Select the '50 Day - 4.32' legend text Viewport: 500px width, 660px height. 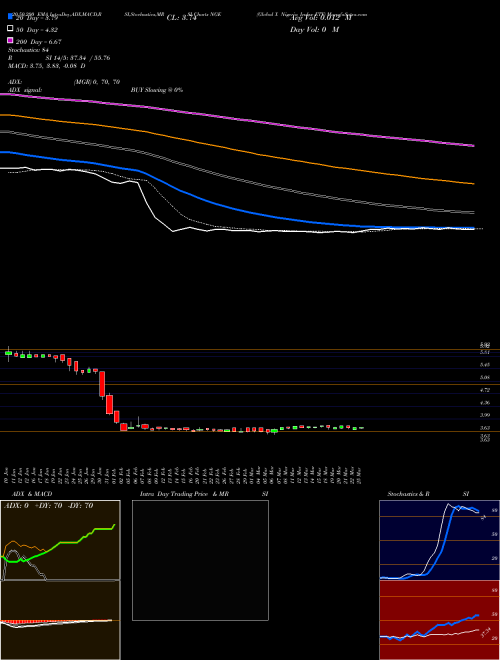[37, 30]
